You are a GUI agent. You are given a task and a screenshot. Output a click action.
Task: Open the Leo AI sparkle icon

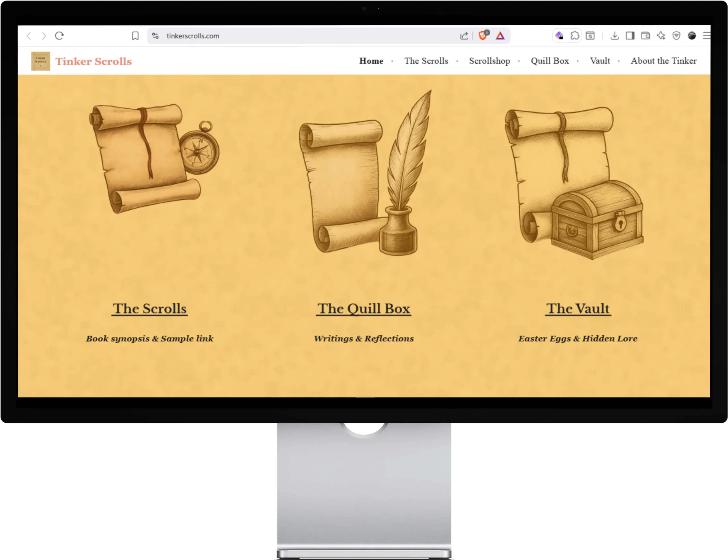click(661, 36)
